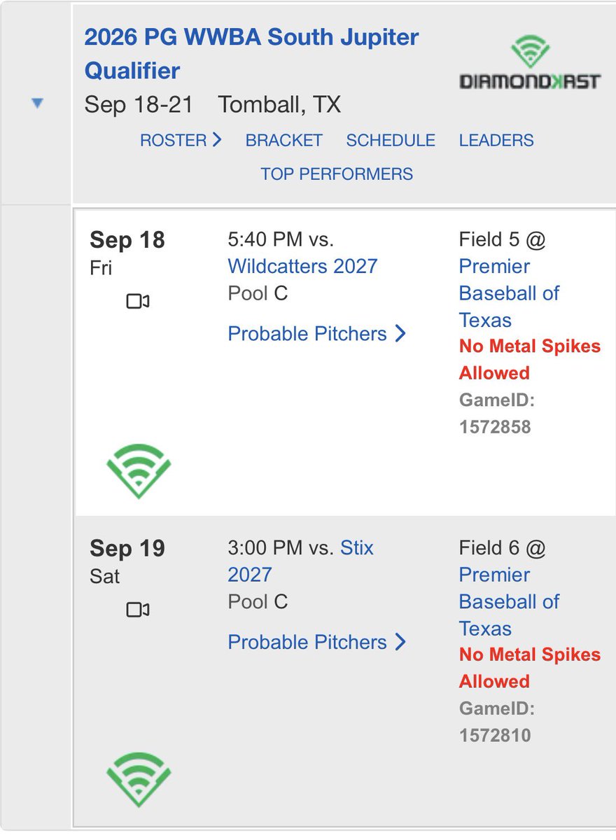This screenshot has width=616, height=840.
Task: Click the DiamondKast logo in the header
Action: 530,63
